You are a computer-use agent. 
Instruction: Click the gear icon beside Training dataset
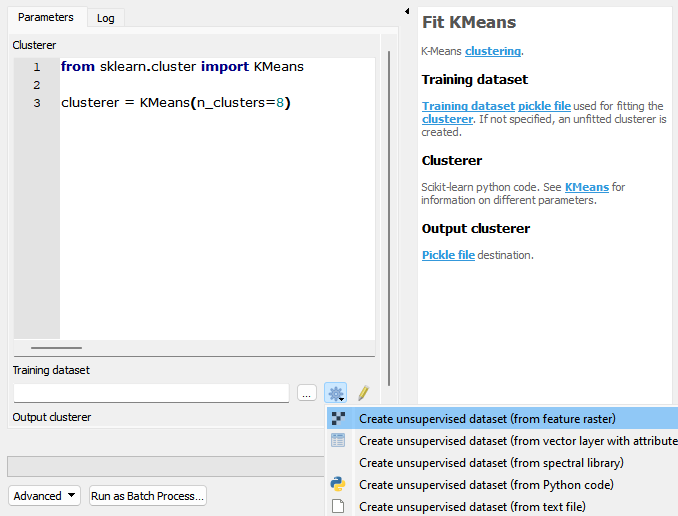click(x=336, y=393)
